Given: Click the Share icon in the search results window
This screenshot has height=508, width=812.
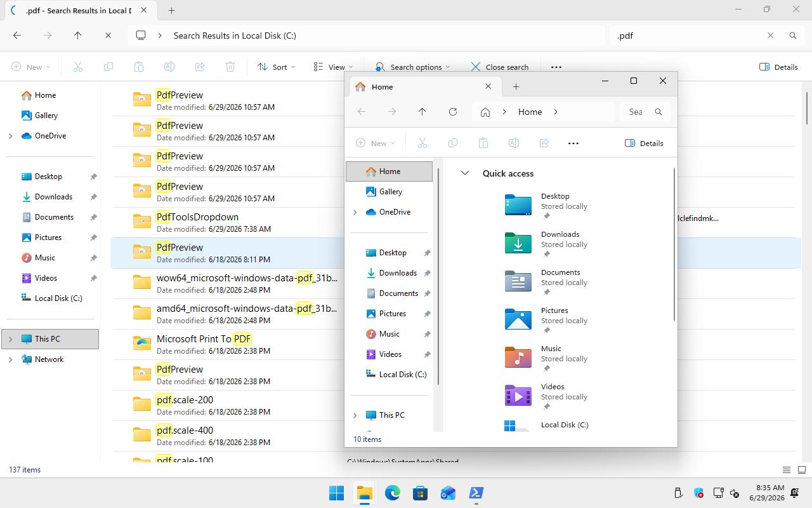Looking at the screenshot, I should 200,67.
